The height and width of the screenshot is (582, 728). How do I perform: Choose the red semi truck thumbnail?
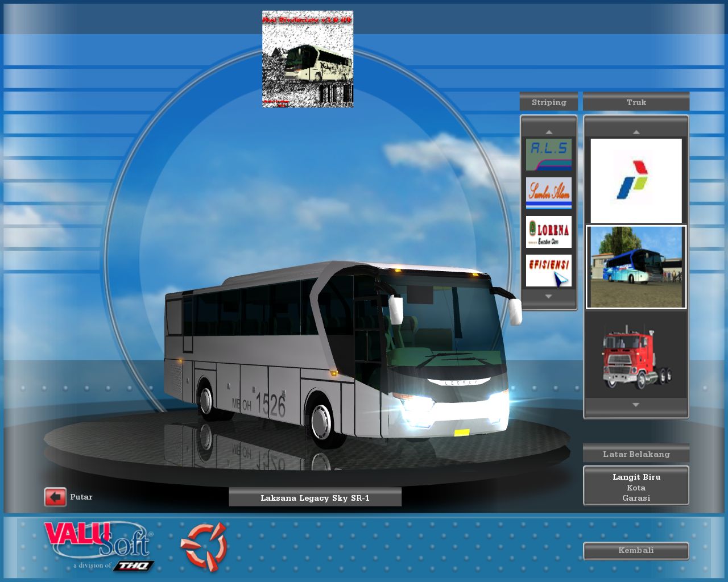tap(636, 355)
